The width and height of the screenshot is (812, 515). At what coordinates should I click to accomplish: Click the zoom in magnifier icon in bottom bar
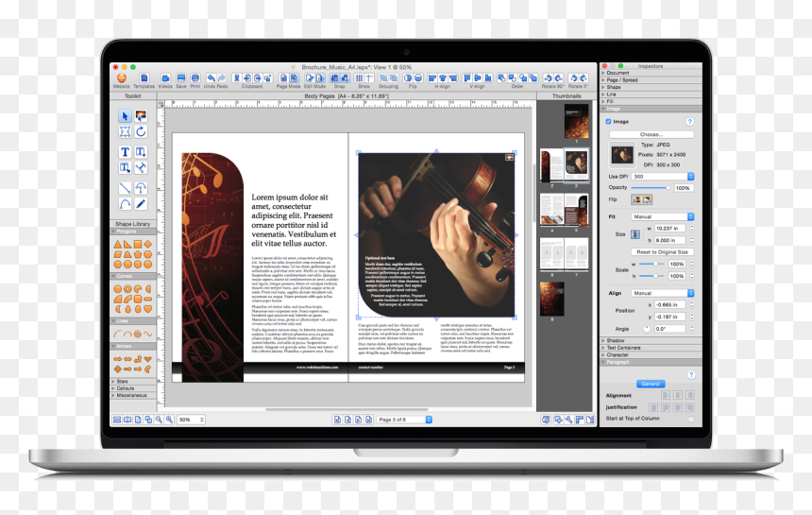click(169, 420)
